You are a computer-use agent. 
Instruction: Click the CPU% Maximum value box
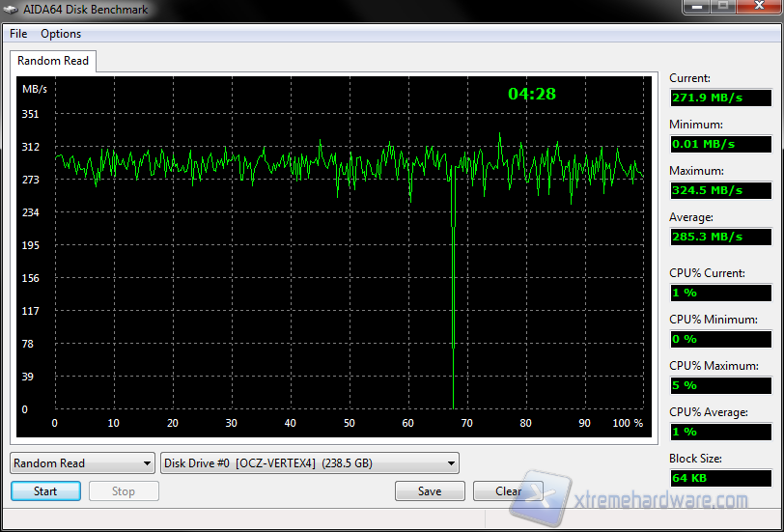[x=720, y=385]
